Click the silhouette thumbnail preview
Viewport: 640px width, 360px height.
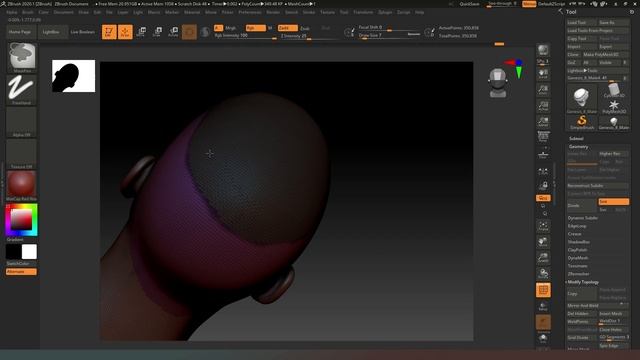click(x=73, y=76)
